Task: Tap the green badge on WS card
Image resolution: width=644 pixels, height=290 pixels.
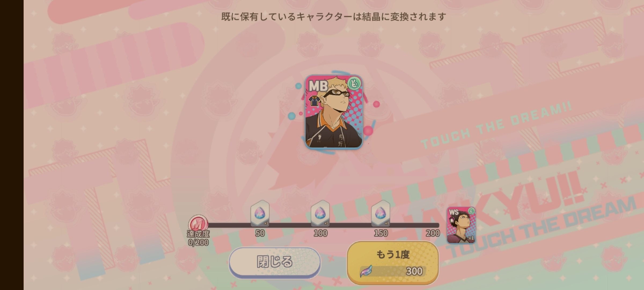Action: tap(471, 211)
